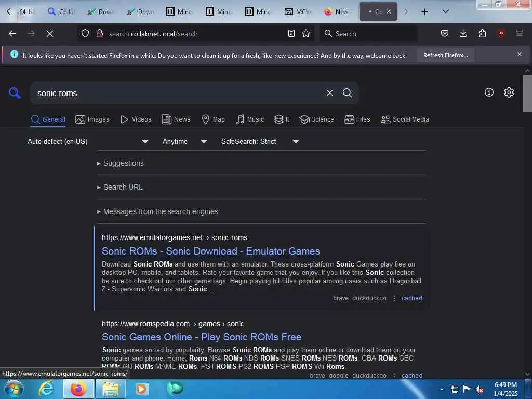Open the SafeSearch: Strict dropdown

(260, 141)
